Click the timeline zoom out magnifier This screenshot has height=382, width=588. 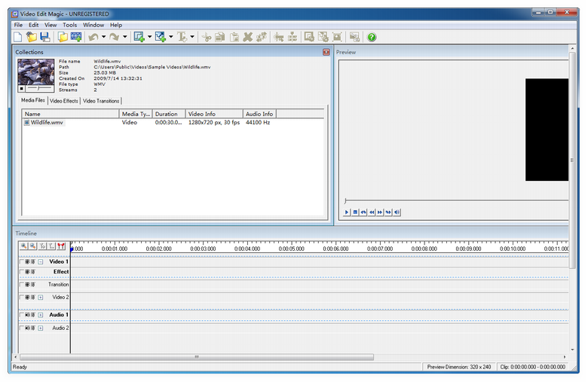(x=32, y=246)
